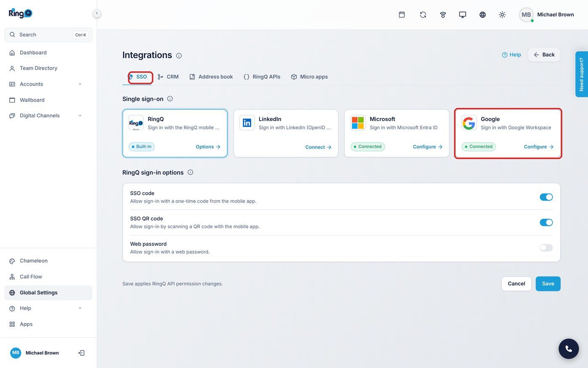
Task: Expand the Accounts sidebar menu
Action: (48, 84)
